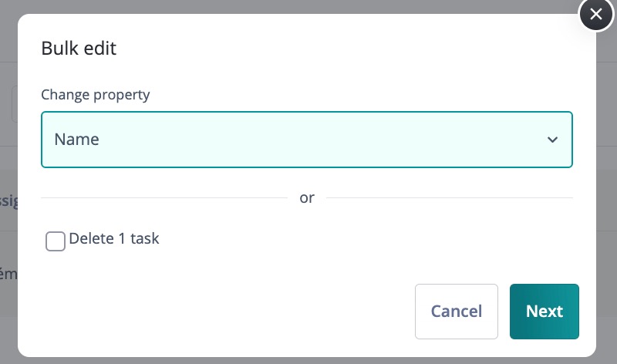
Task: Dismiss dialog using round X button
Action: (595, 15)
